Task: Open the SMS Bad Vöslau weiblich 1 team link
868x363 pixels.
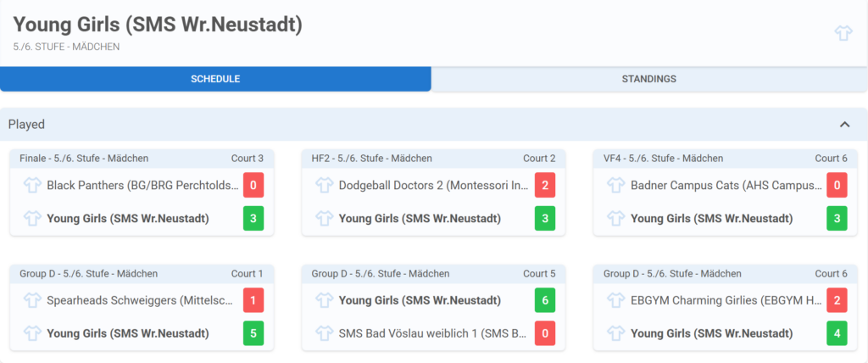Action: pos(433,333)
